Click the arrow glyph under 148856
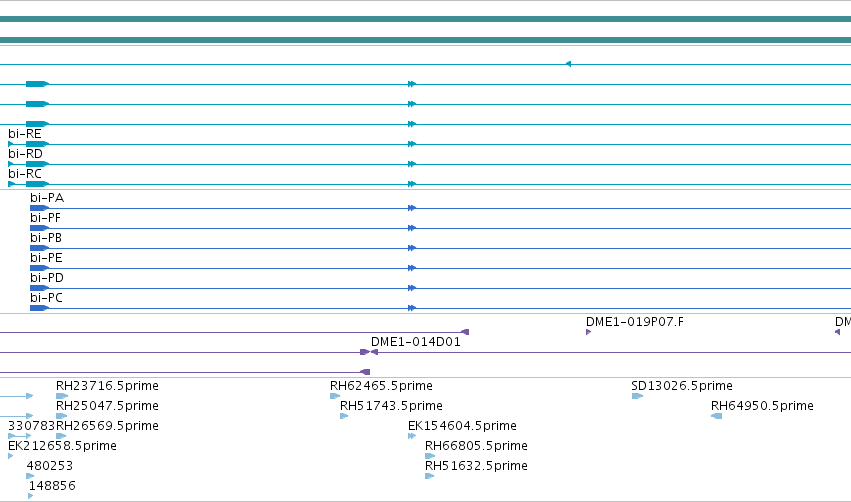 point(30,496)
